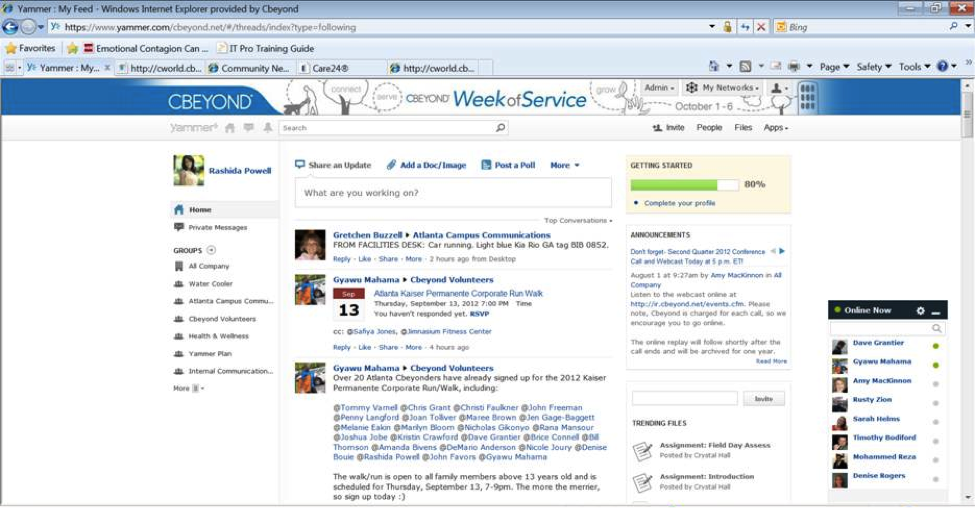Click the search magnifier in Yammer search box
Screen dimensions: 975x508
[500, 127]
